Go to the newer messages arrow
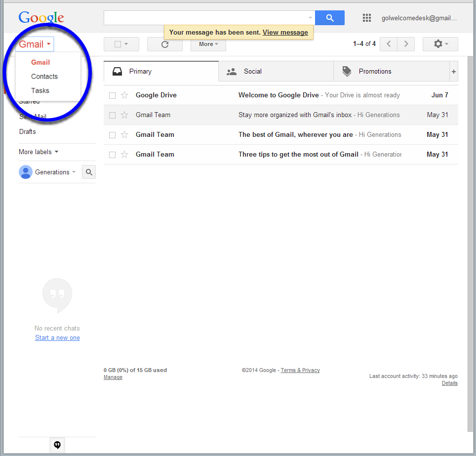The width and height of the screenshot is (476, 456). coord(389,44)
